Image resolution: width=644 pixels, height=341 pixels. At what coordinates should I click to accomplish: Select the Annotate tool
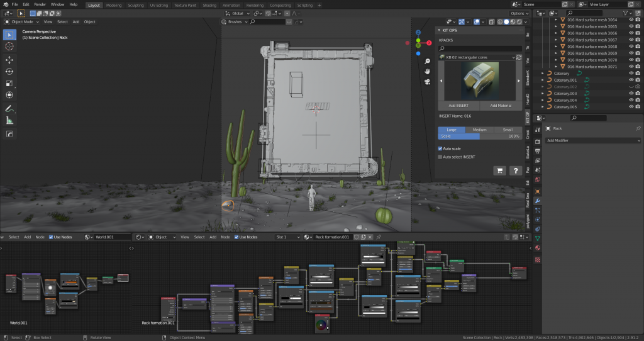(x=9, y=109)
